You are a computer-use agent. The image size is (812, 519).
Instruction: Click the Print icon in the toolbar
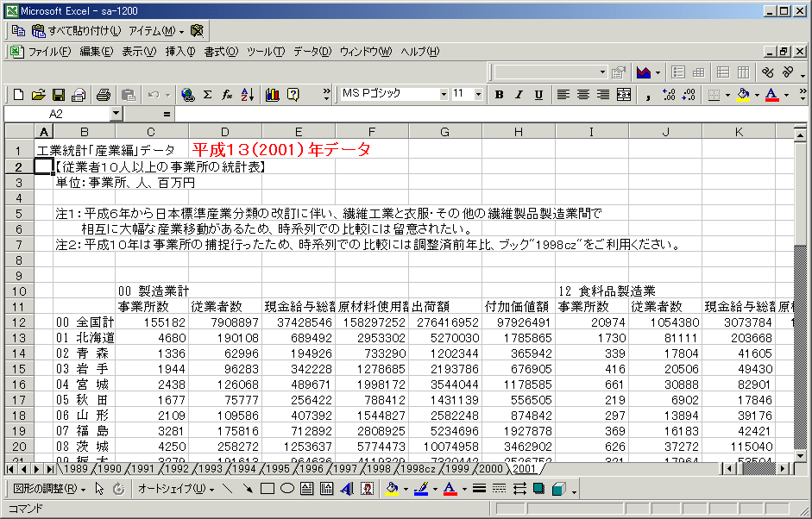[x=104, y=95]
